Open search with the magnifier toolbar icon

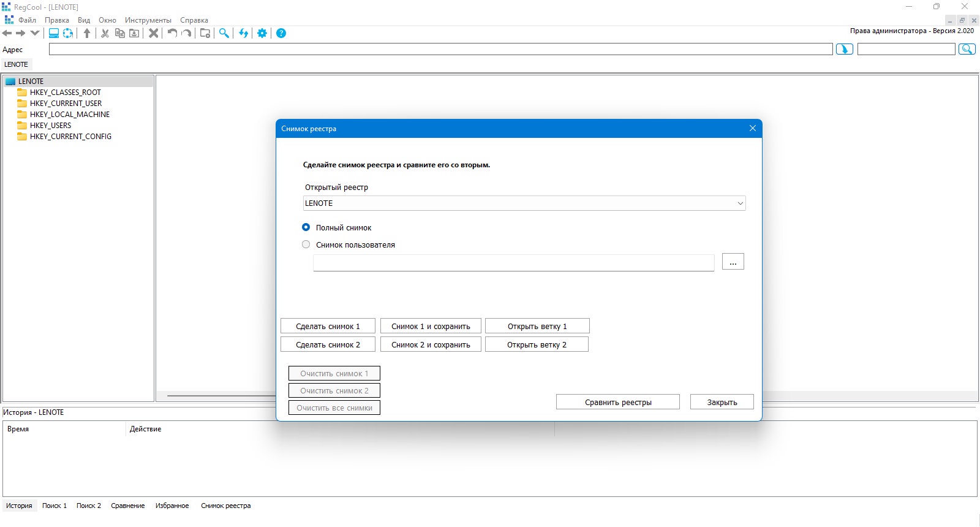(224, 33)
